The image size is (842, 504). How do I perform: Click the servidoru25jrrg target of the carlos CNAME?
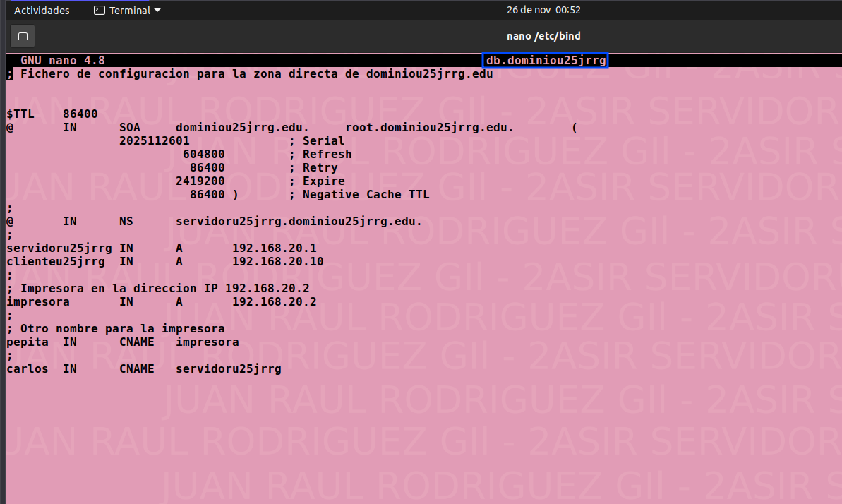tap(228, 369)
